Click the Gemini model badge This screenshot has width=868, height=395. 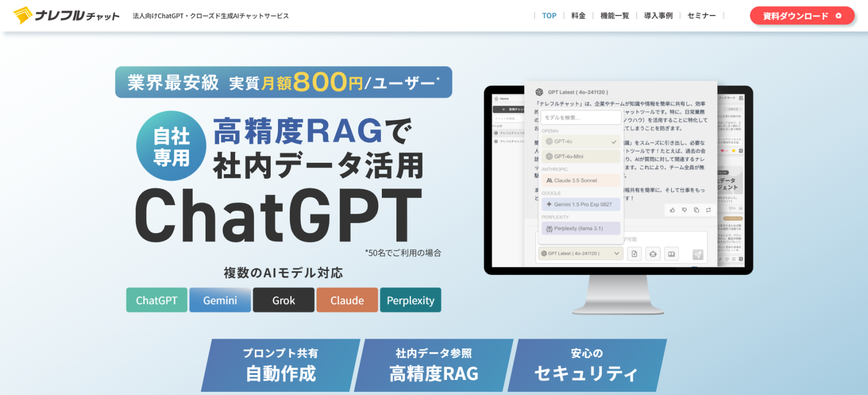[220, 300]
